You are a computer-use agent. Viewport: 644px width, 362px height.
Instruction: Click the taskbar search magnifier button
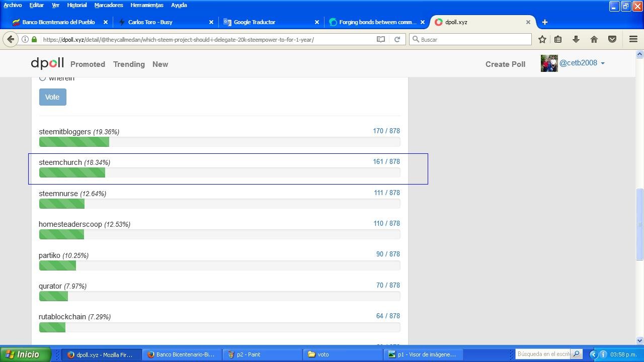pos(577,354)
